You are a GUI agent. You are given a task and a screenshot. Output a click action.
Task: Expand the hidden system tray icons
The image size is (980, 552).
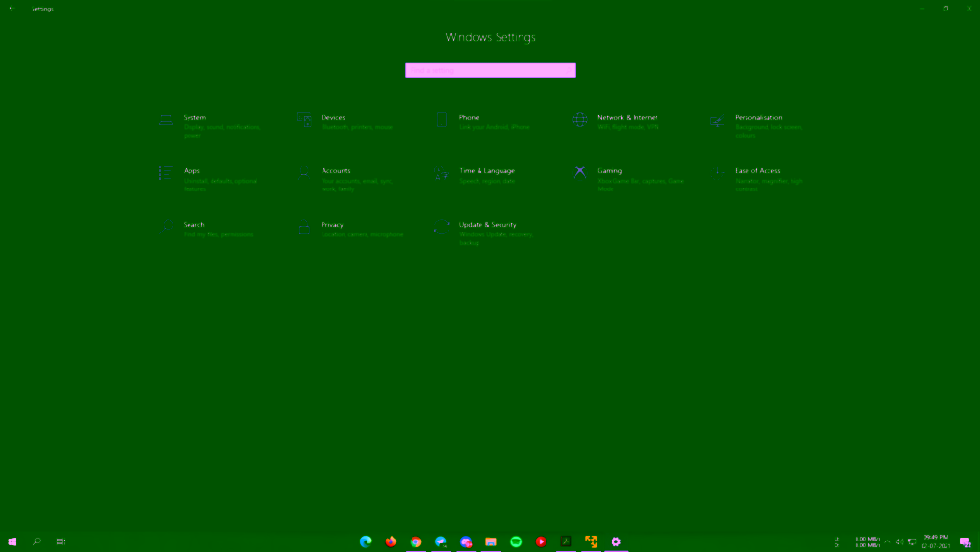[x=887, y=541]
